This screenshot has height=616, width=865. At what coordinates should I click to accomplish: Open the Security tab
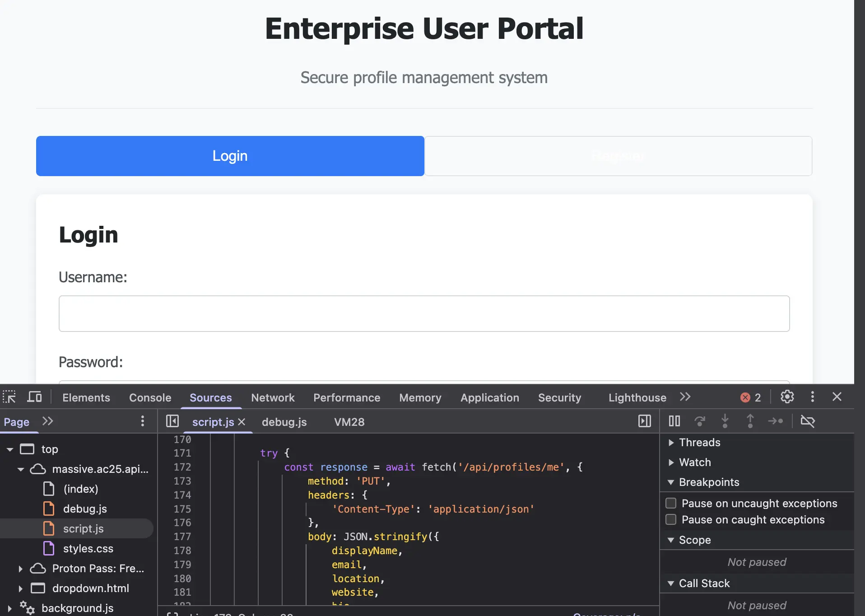(x=560, y=397)
